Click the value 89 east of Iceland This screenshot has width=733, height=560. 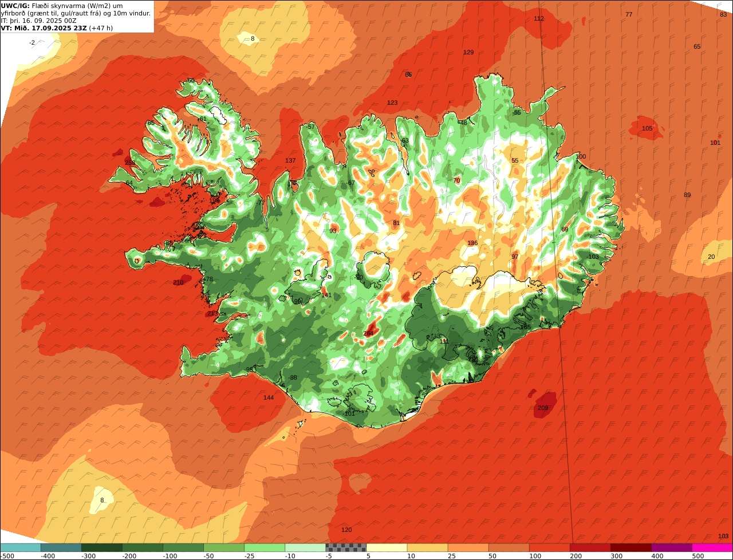687,195
